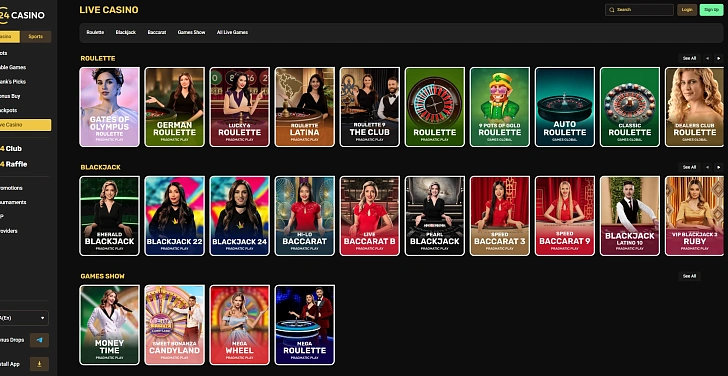Open Blackjack 24 game
This screenshot has height=376, width=728.
[x=240, y=216]
